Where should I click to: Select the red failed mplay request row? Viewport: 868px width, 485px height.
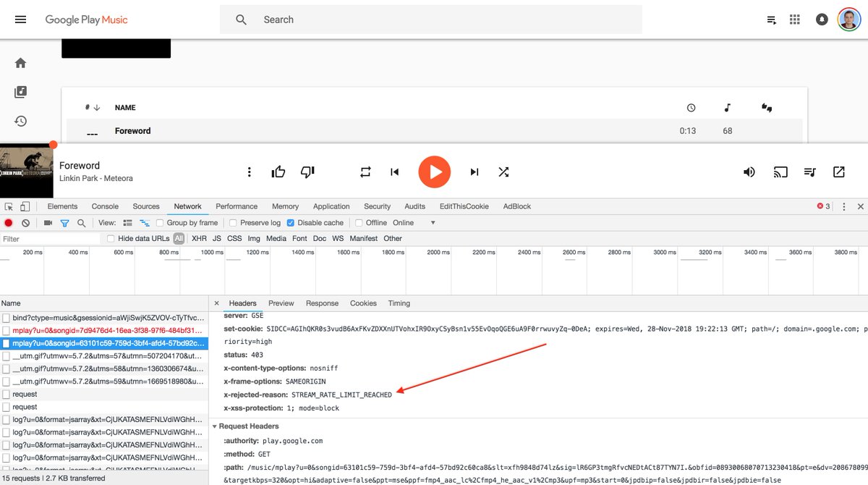(105, 330)
